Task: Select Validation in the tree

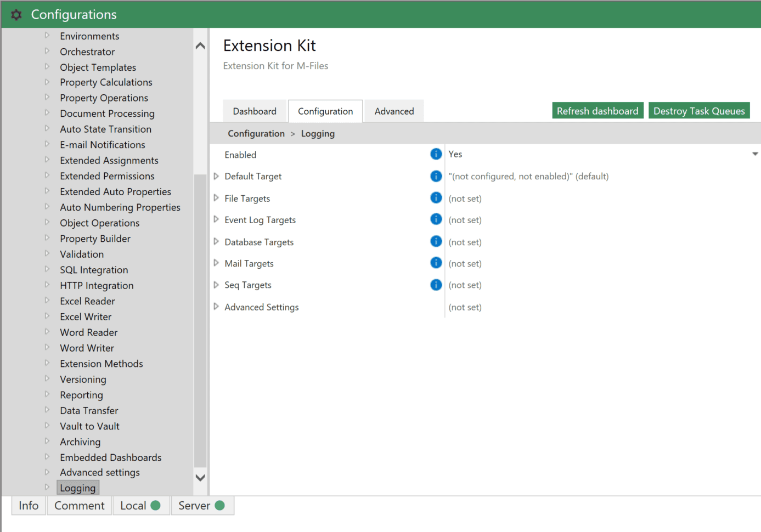Action: pyautogui.click(x=82, y=254)
